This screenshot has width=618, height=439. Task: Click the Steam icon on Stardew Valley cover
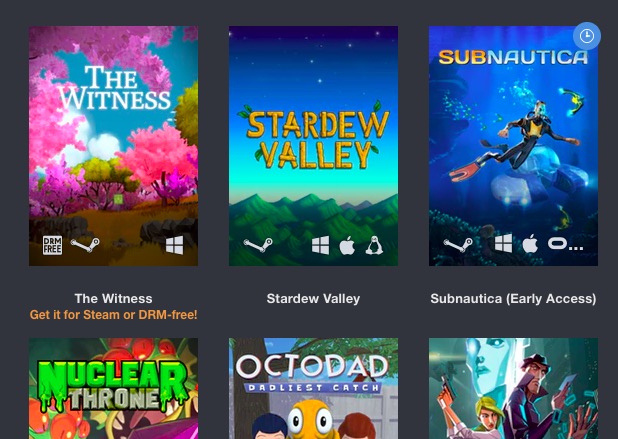point(258,246)
